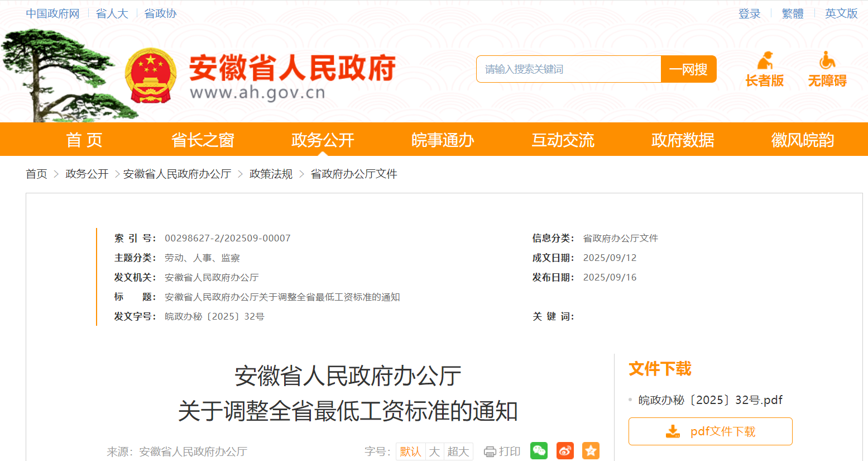Image resolution: width=868 pixels, height=461 pixels.
Task: Click the 登录 login link
Action: pos(749,13)
